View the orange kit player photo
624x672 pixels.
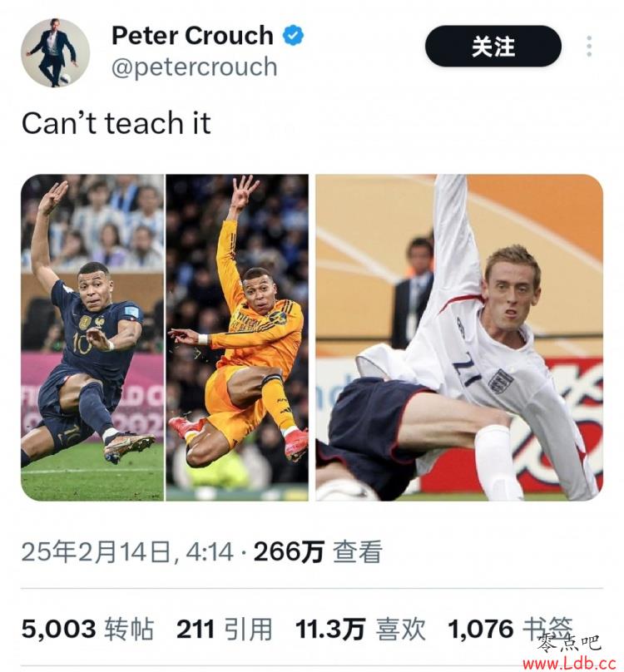click(x=237, y=338)
